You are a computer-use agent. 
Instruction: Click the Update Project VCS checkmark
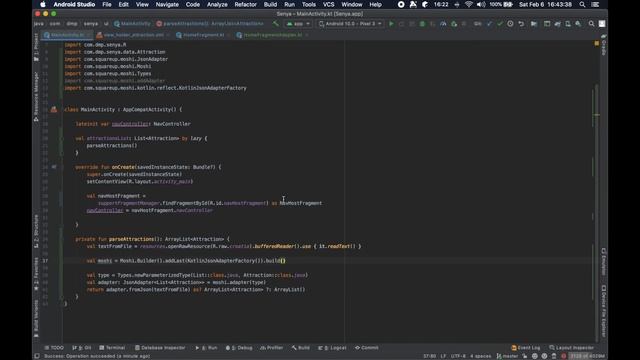tap(489, 24)
